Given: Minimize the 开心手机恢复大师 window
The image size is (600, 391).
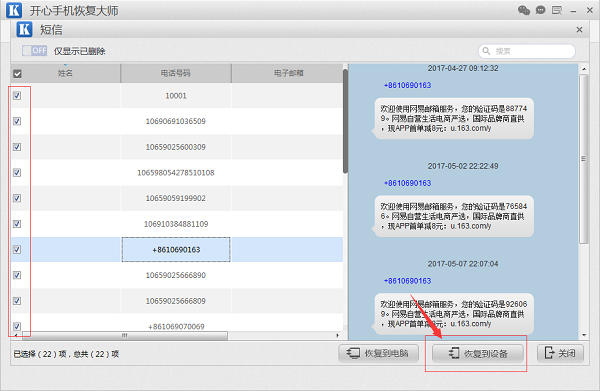Looking at the screenshot, I should coord(573,11).
